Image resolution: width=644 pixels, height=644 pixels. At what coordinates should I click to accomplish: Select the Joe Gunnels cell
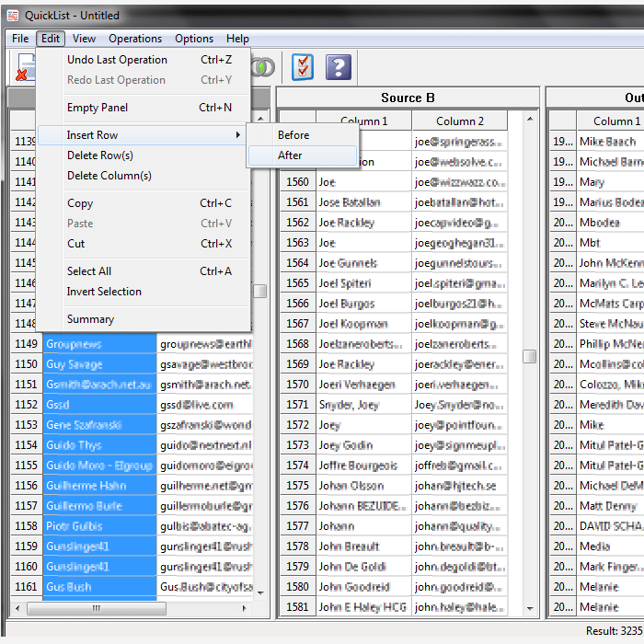(x=364, y=263)
